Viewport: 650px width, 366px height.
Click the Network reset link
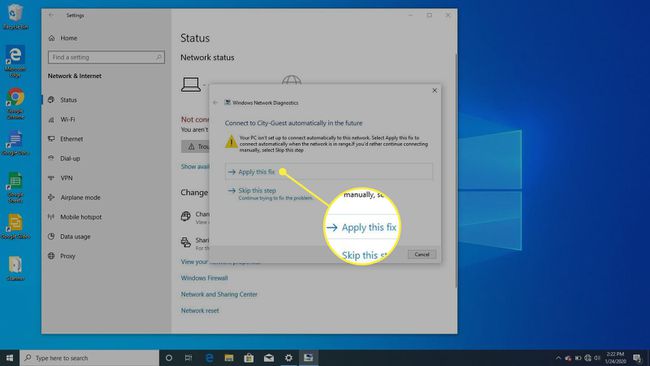[200, 310]
